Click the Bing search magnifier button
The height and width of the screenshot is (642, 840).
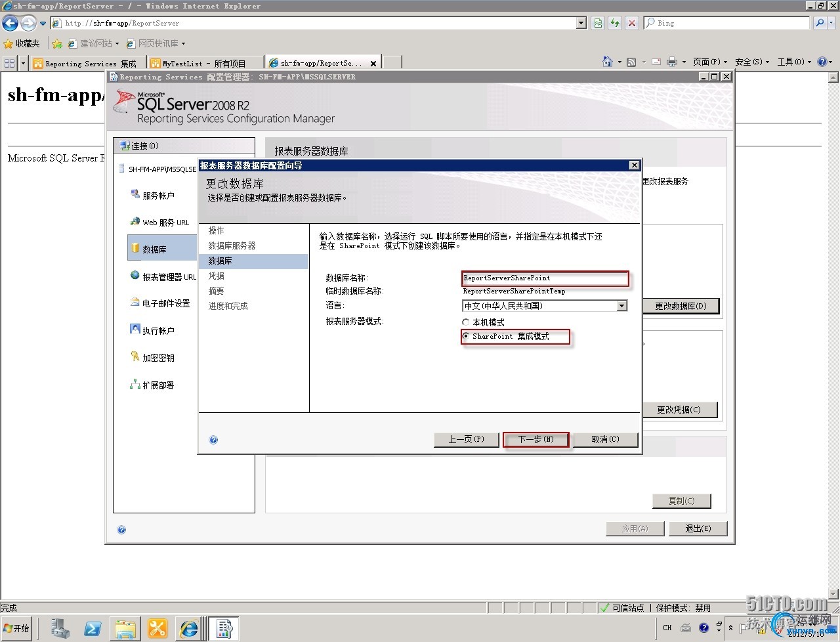[x=820, y=23]
